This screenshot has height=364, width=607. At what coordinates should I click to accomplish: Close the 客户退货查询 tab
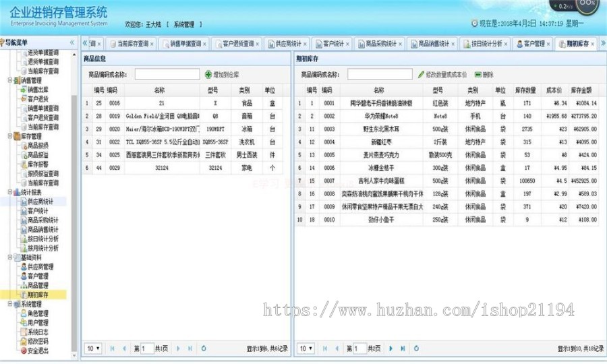tap(257, 44)
